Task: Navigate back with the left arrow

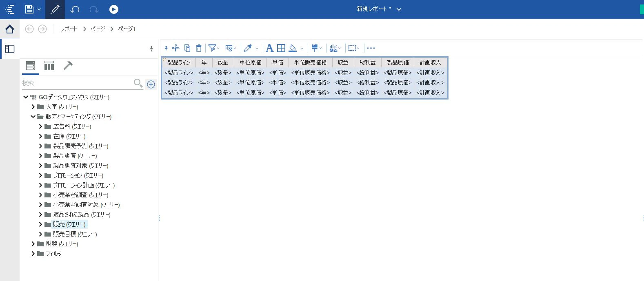Action: coord(29,29)
